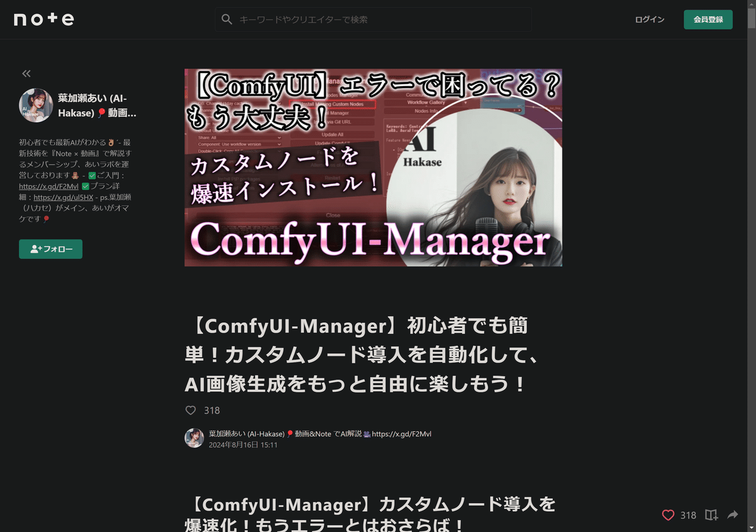Like the article with the heart under the title
Screen dimensions: 756x532
191,410
